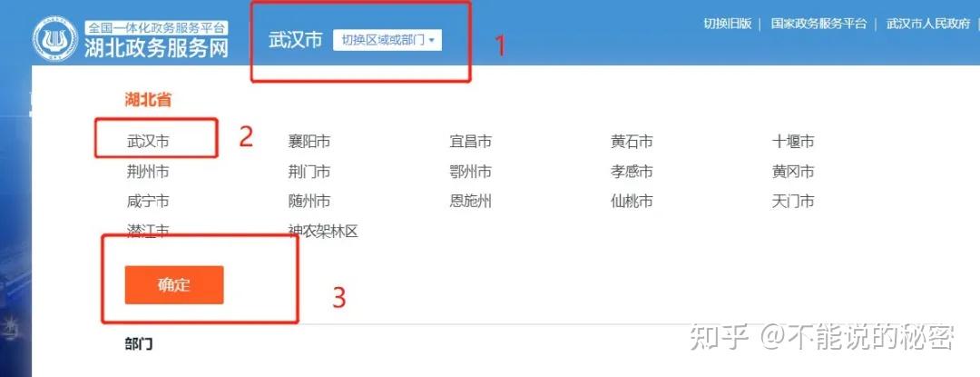Choose 咸宁市 from the list

point(148,202)
